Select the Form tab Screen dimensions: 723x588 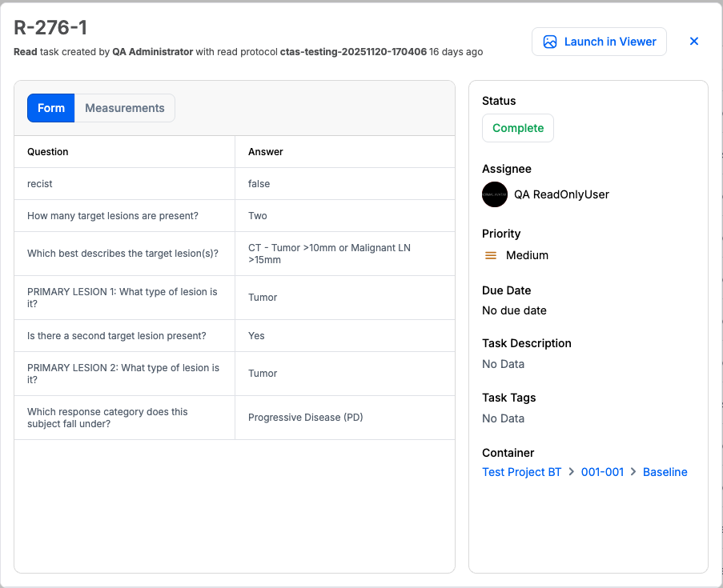pos(51,108)
